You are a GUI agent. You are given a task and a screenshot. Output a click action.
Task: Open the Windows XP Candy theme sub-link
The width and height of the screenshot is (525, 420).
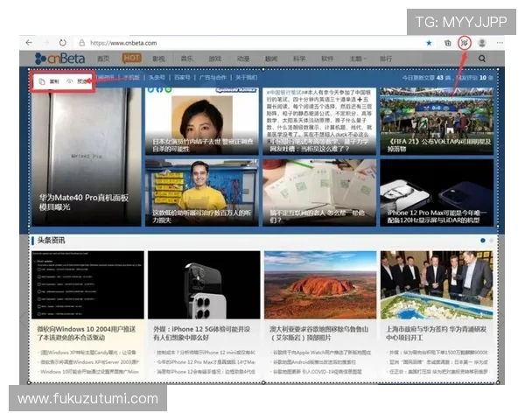(x=88, y=353)
